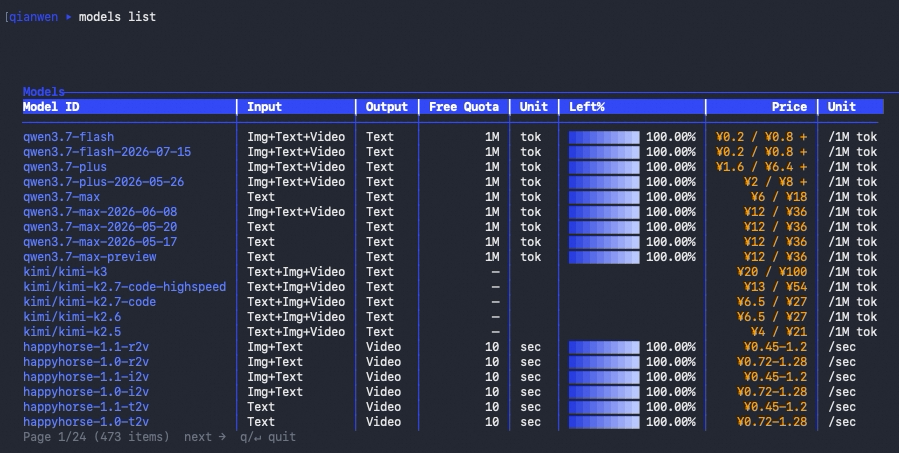Click the quota progress bar for happyhorse-1.0-t2v

coord(604,421)
